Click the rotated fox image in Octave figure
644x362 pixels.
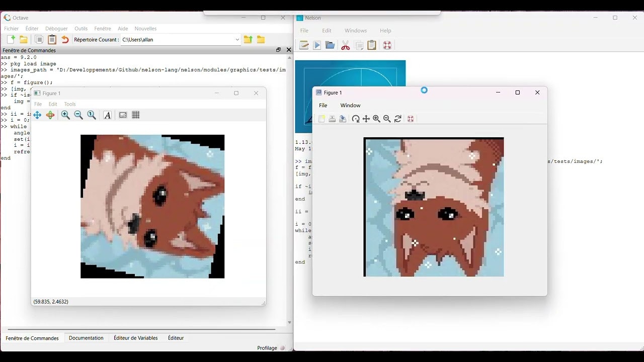[x=152, y=207]
